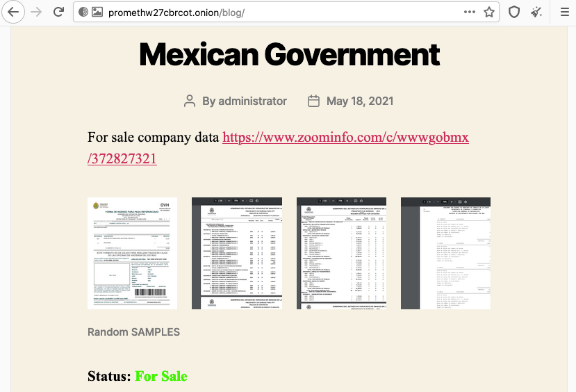
Task: Click the image permissions icon in URL bar
Action: coord(97,12)
